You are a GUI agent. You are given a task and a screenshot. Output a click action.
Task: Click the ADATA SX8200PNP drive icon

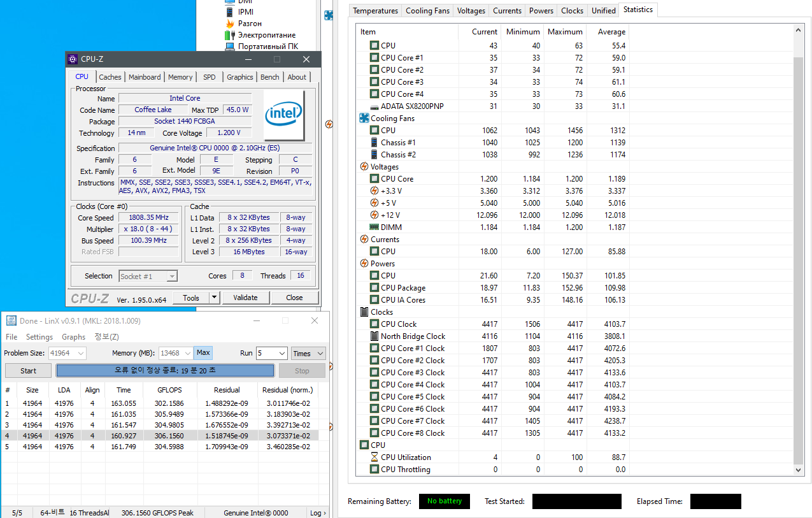[374, 106]
